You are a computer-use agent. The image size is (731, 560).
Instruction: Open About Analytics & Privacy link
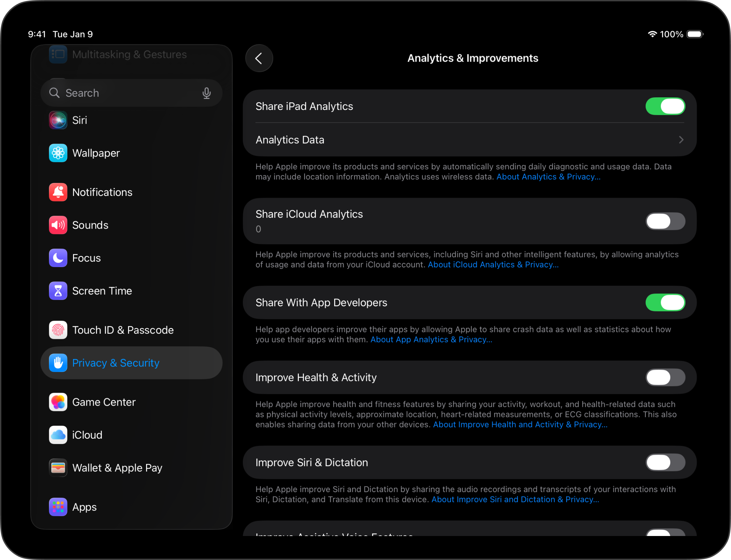click(548, 177)
